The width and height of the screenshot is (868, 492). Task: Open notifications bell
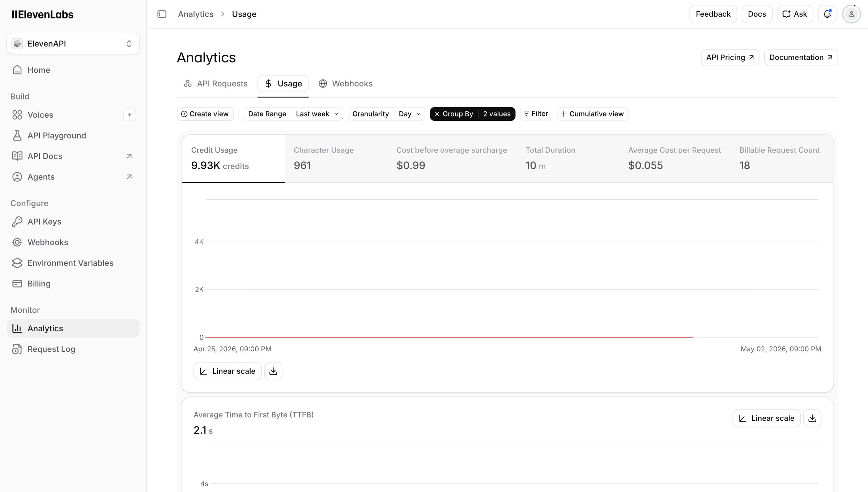coord(827,14)
